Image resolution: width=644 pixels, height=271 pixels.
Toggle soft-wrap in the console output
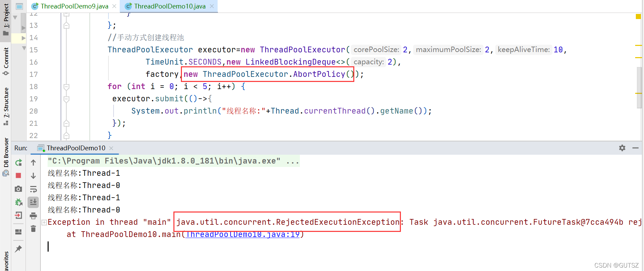click(33, 189)
